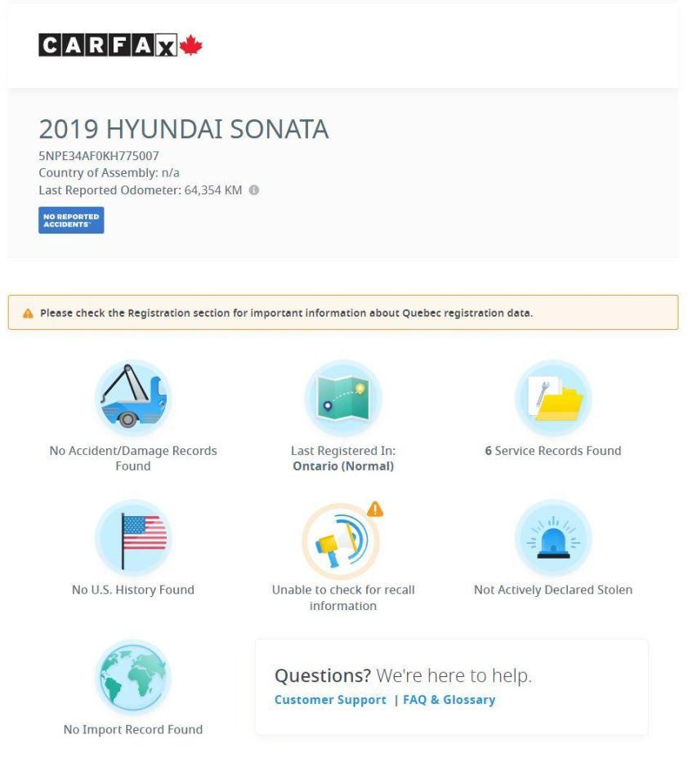Click "No Accident/Damage Records Found" label
688x784 pixels.
(133, 458)
